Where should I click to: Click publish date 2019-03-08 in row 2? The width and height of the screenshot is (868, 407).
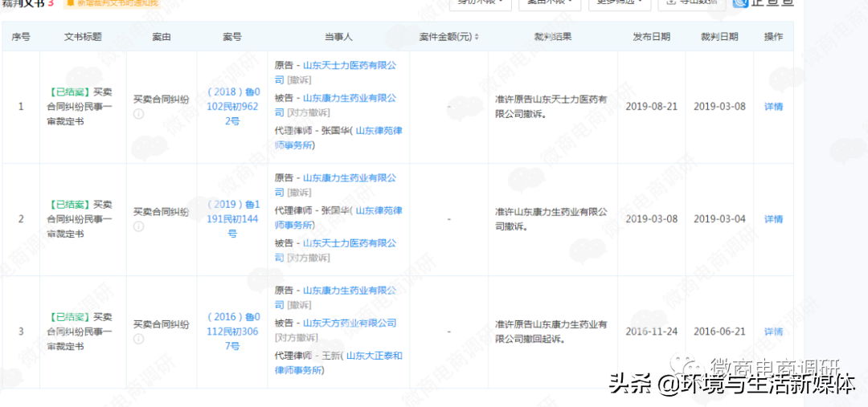tap(652, 219)
